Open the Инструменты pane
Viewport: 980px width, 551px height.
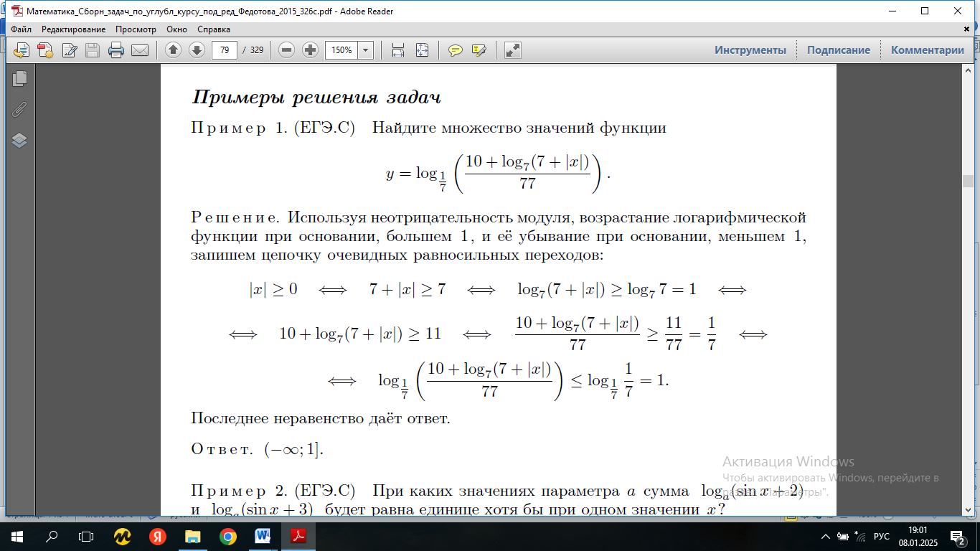click(750, 50)
